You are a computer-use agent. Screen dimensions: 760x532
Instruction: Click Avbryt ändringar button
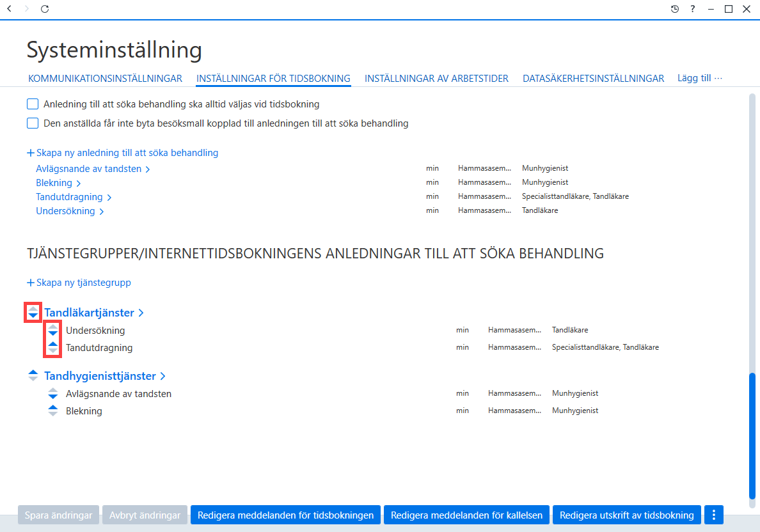145,515
